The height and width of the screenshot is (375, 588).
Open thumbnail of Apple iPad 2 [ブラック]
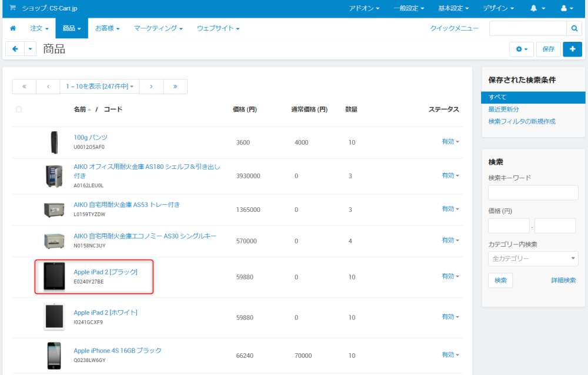click(x=54, y=277)
